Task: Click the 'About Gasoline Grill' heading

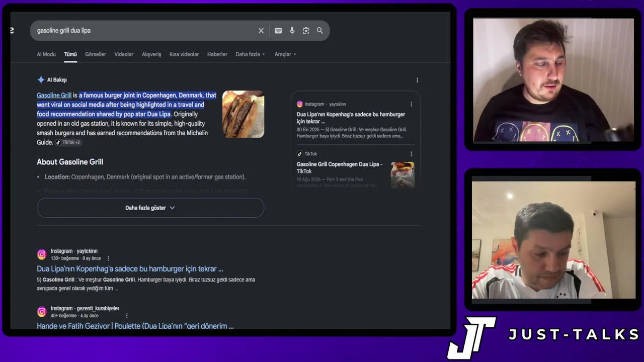Action: 70,162
